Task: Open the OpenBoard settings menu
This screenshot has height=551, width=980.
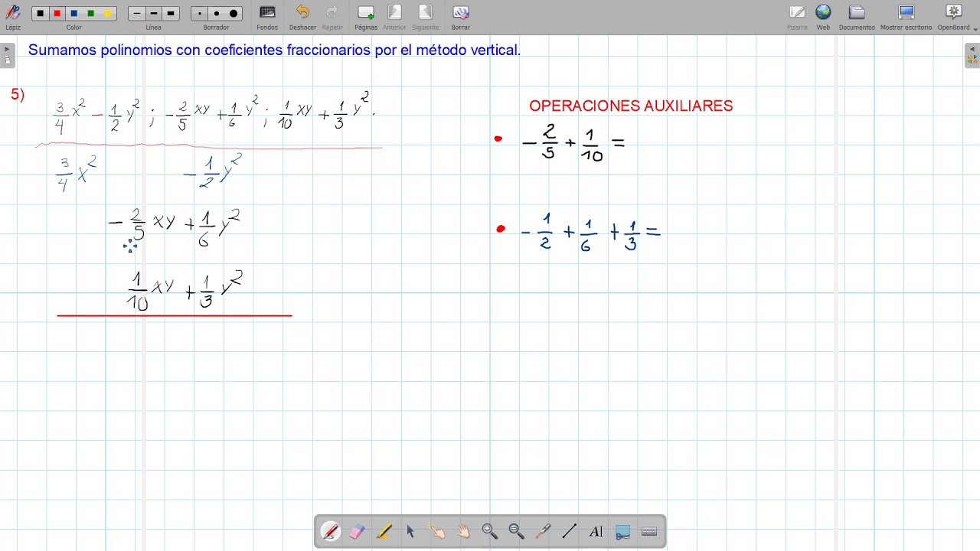Action: coord(953,13)
